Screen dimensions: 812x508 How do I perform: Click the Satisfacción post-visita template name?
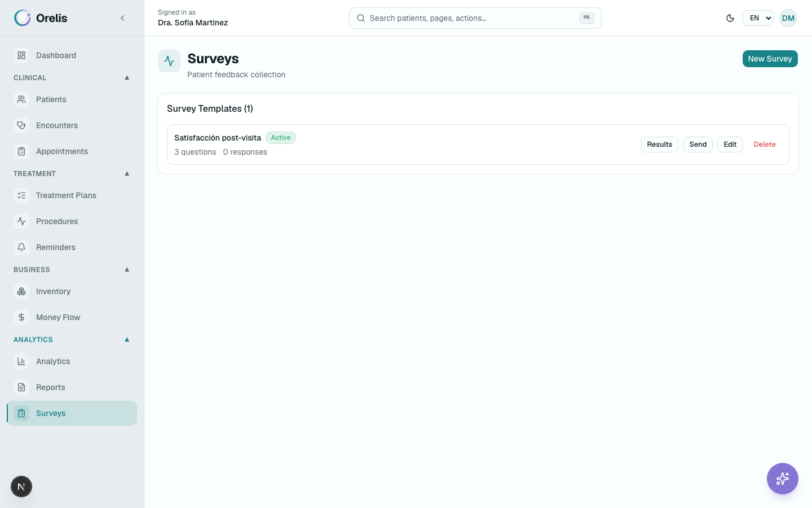[x=218, y=138]
